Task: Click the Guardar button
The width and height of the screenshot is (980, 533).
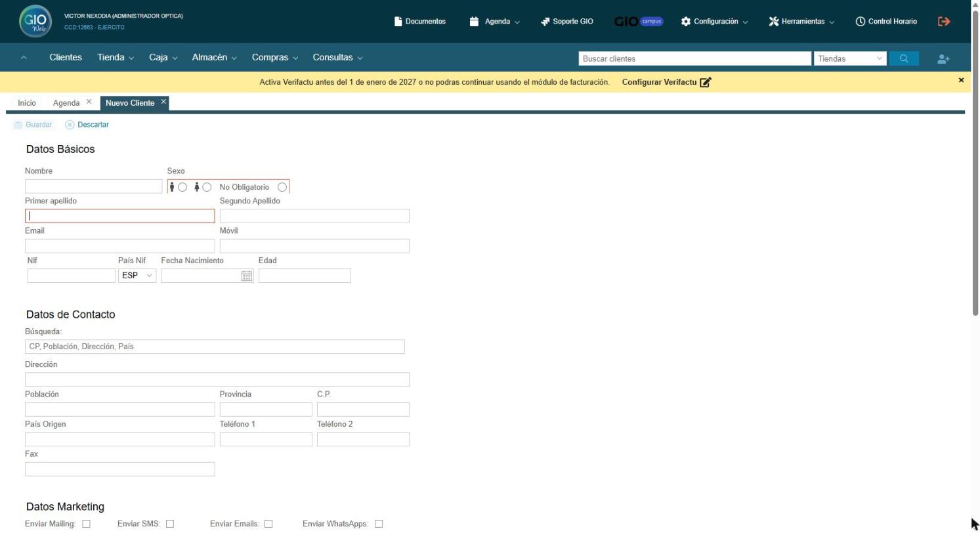Action: coord(33,125)
